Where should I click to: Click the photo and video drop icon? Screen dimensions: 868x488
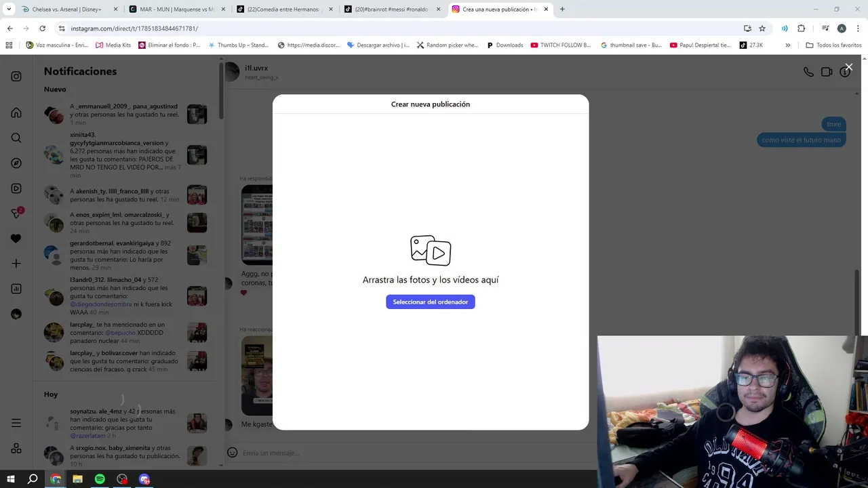pyautogui.click(x=431, y=251)
